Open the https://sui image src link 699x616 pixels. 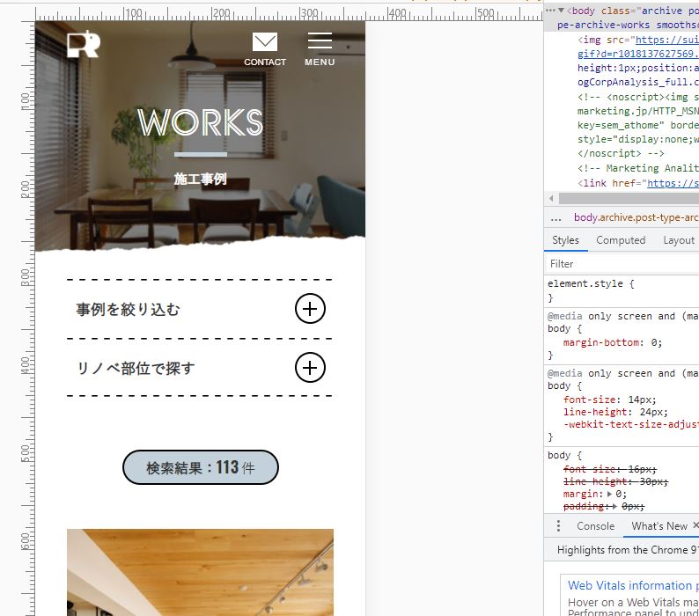click(667, 40)
